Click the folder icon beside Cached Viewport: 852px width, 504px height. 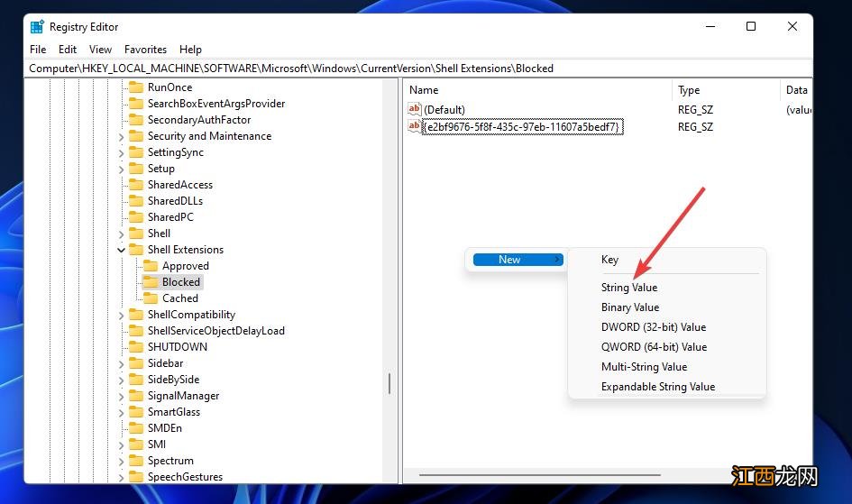(151, 298)
